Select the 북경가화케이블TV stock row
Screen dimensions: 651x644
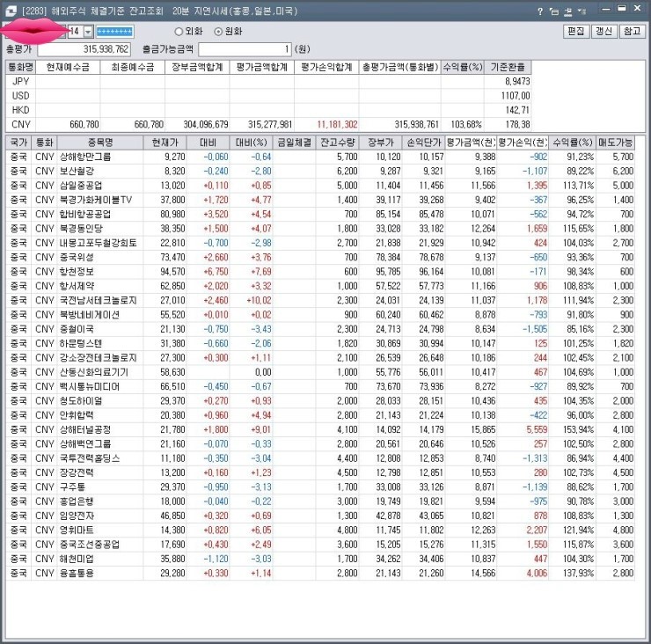coord(320,200)
